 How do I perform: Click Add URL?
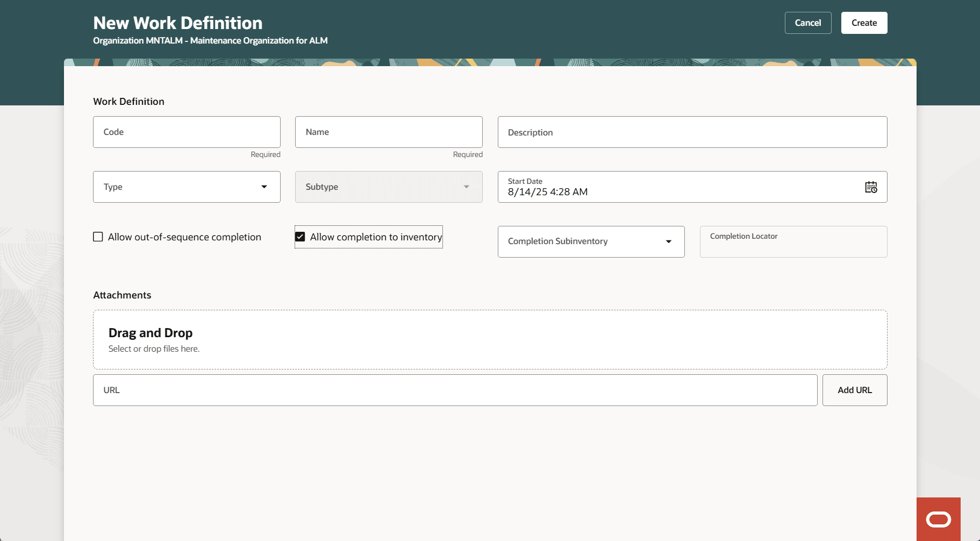854,390
